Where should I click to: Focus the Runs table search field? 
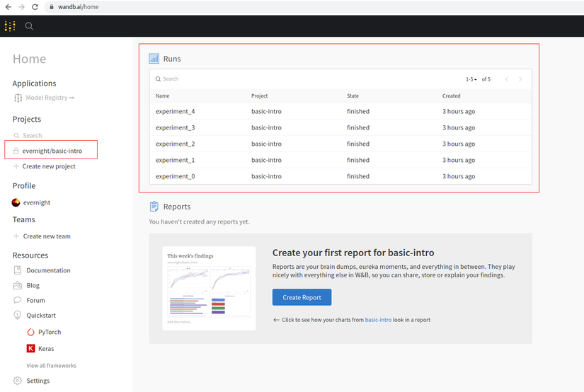171,79
